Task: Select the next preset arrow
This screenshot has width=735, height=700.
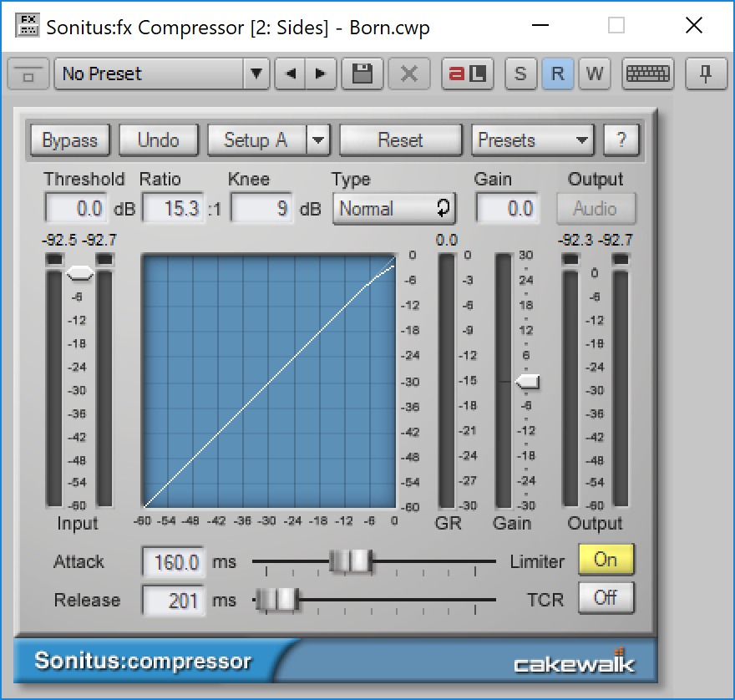Action: (x=320, y=74)
